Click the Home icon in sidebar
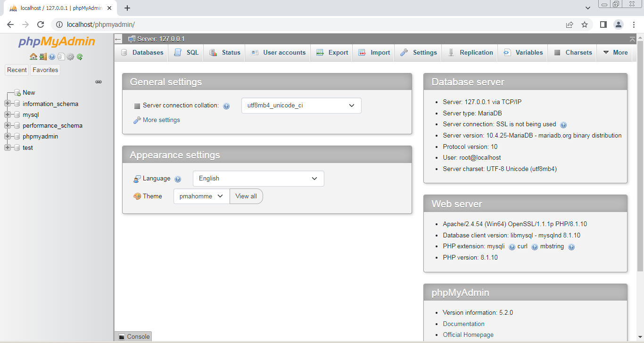Image resolution: width=644 pixels, height=343 pixels. pos(33,57)
